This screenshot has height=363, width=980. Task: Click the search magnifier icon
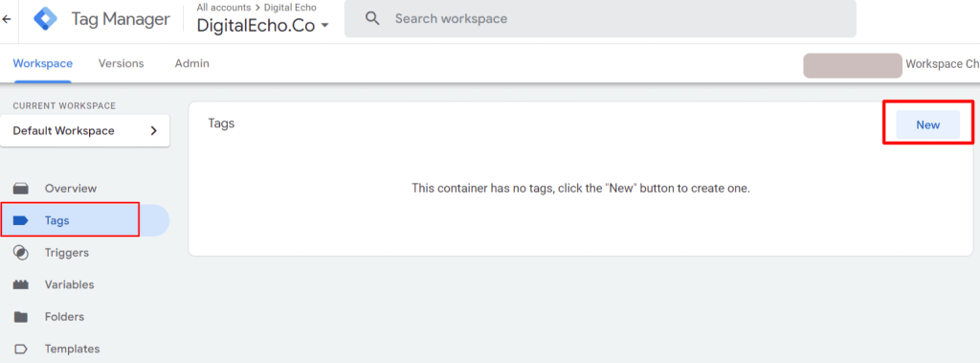click(x=373, y=19)
